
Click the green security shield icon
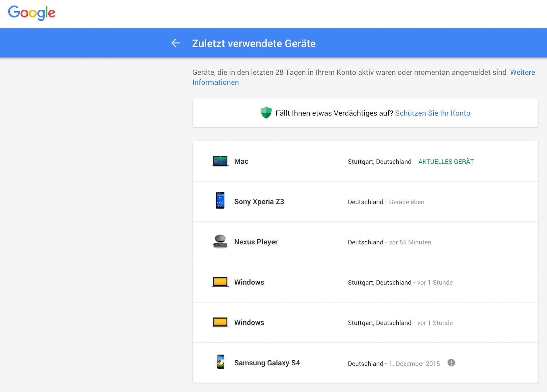[266, 113]
